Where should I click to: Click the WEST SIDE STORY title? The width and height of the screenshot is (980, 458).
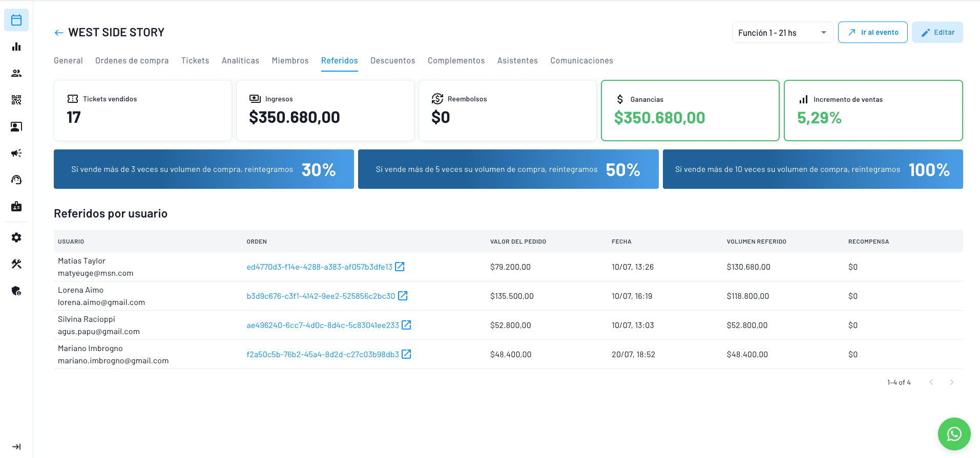116,32
